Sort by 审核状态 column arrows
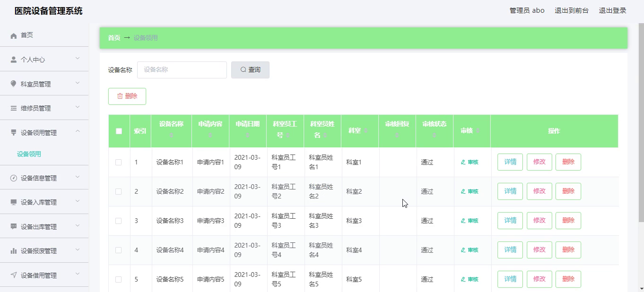Image resolution: width=644 pixels, height=292 pixels. coord(434,136)
